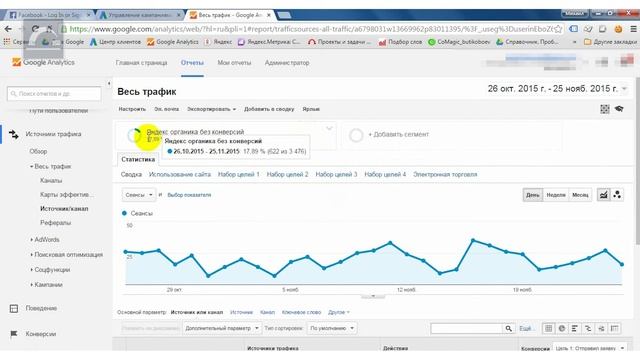Click Ключевое слово dimension link
640x360 pixels.
coord(301,312)
